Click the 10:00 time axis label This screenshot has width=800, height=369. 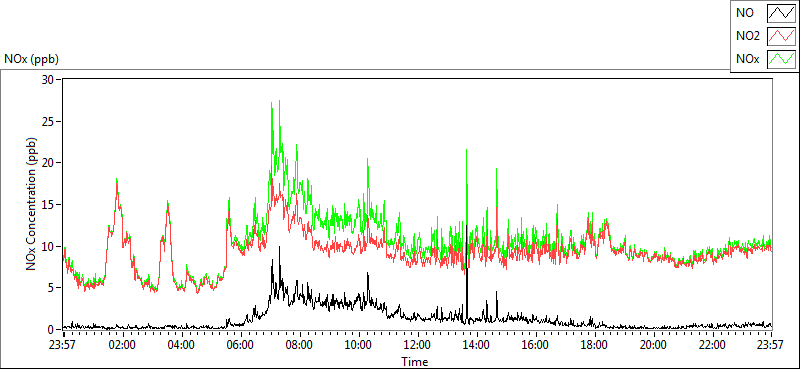click(x=359, y=344)
